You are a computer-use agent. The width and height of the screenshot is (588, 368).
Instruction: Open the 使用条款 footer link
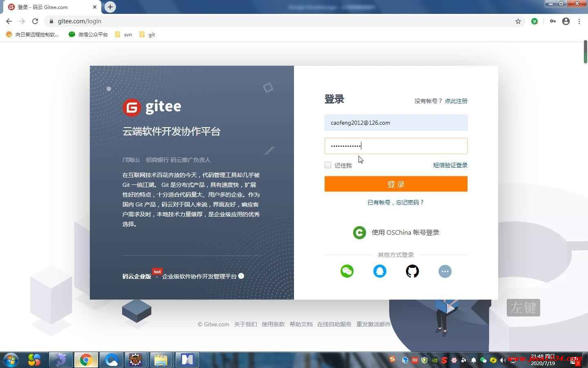click(273, 324)
